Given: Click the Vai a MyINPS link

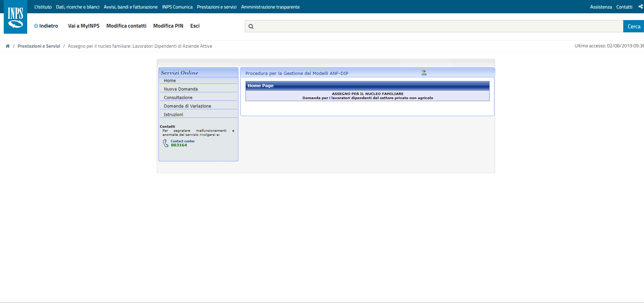Looking at the screenshot, I should click(x=84, y=26).
